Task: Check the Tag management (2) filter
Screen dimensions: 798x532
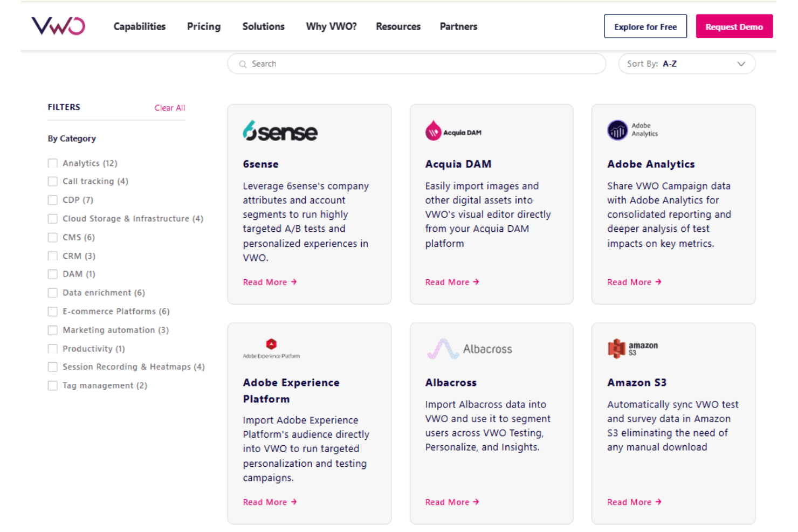Action: click(x=52, y=386)
